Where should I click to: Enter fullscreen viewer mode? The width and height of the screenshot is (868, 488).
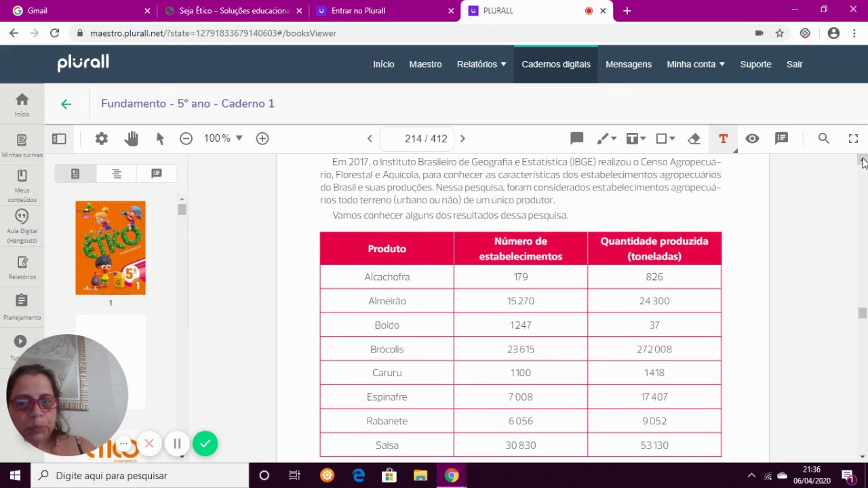point(853,138)
